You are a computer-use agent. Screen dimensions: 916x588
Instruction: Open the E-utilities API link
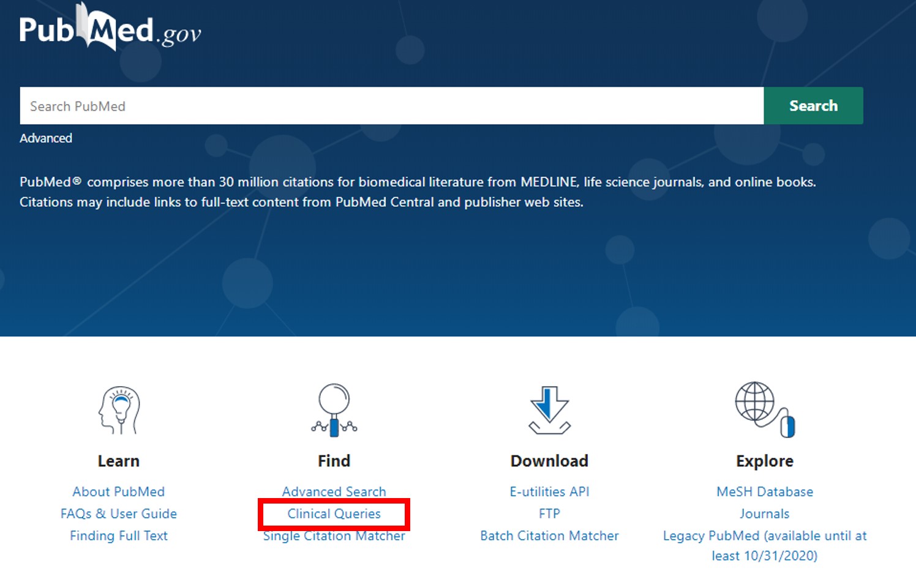(549, 491)
